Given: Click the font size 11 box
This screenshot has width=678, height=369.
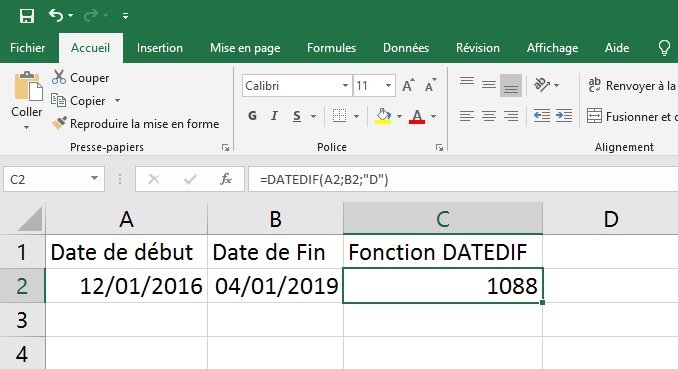Looking at the screenshot, I should pos(368,86).
